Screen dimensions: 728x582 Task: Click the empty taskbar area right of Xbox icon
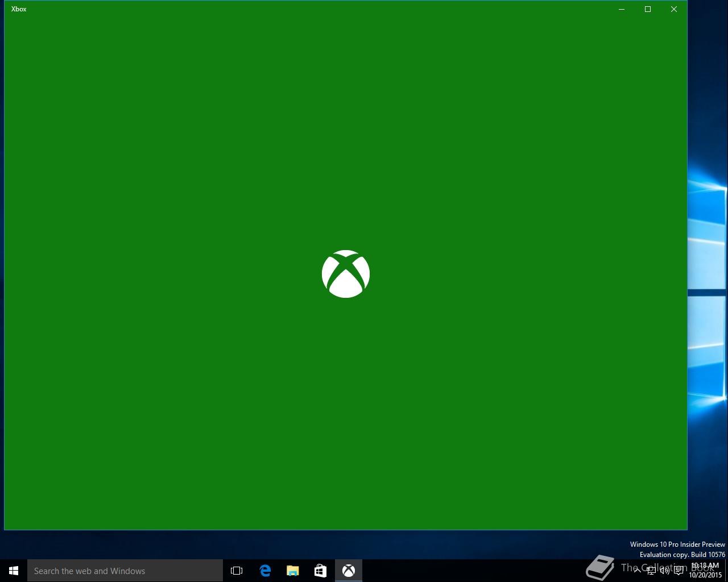[x=472, y=571]
